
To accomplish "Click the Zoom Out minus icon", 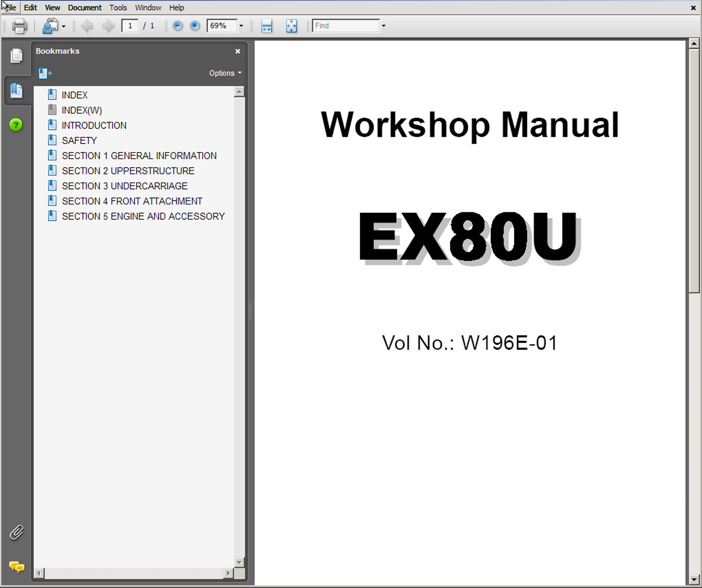I will 178,26.
